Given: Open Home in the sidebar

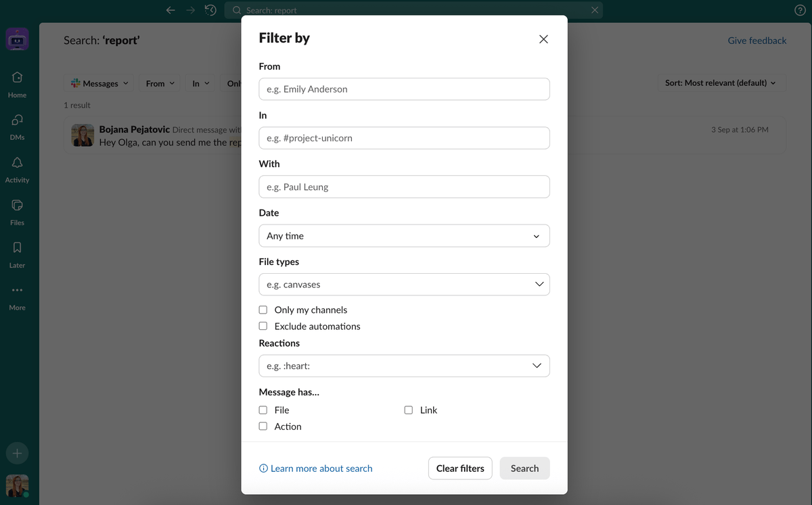Looking at the screenshot, I should click(x=17, y=78).
